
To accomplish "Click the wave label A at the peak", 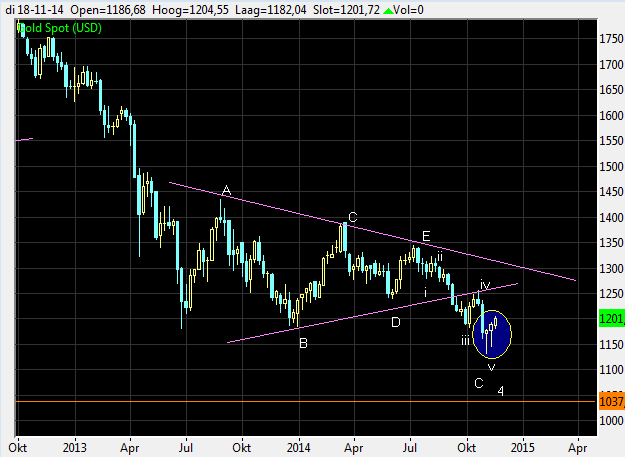I will point(227,191).
